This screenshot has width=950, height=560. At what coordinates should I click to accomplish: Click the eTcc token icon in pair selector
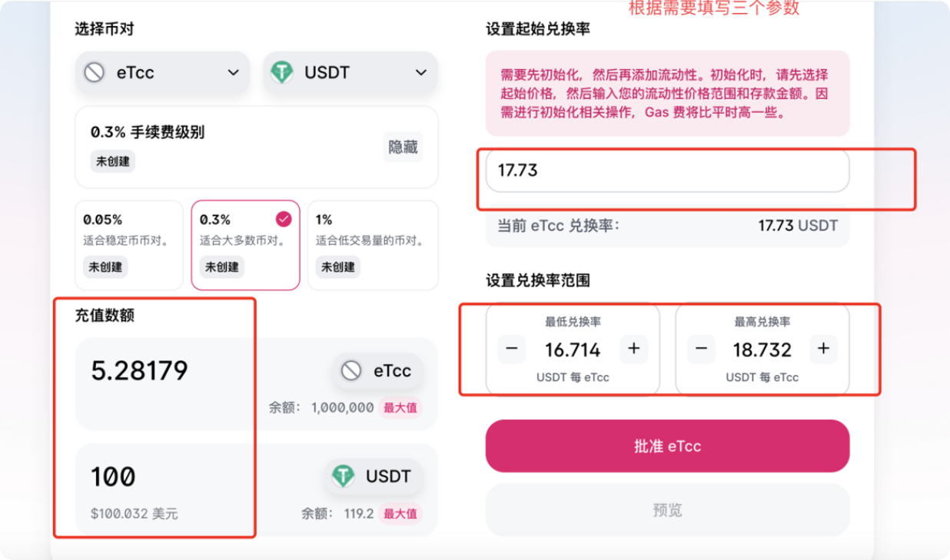(95, 73)
